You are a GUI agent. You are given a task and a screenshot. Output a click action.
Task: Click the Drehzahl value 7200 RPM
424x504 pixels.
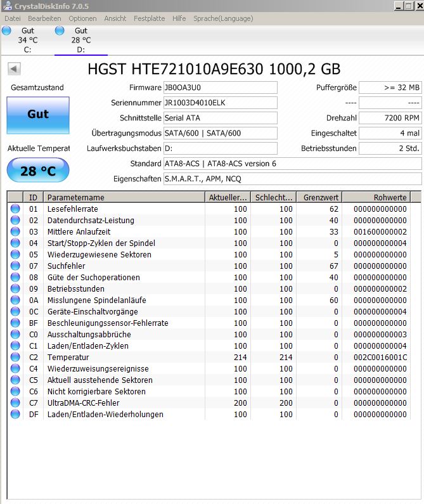(390, 118)
